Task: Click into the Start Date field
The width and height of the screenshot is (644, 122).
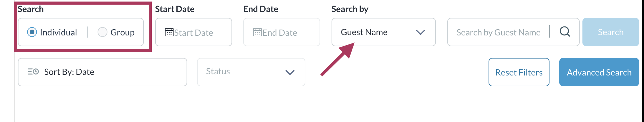Action: pos(193,32)
